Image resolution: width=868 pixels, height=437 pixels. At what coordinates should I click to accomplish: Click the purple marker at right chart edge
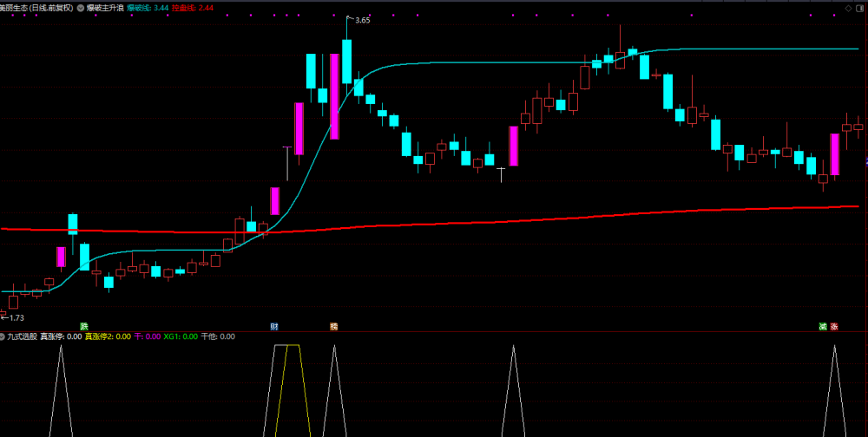click(866, 161)
